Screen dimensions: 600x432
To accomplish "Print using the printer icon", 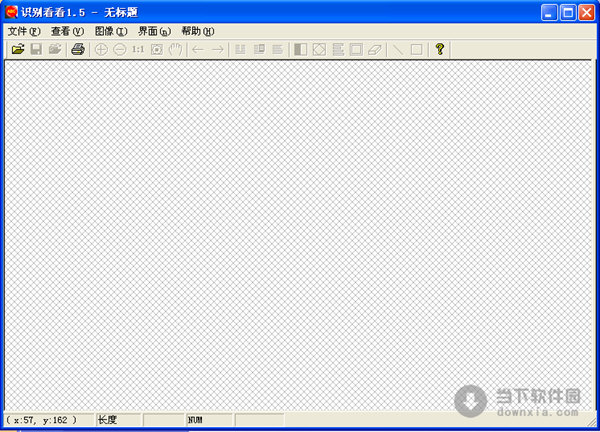I will pyautogui.click(x=78, y=49).
